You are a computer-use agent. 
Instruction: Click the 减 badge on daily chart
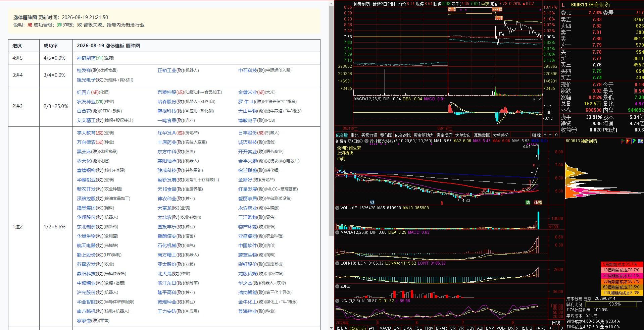(x=528, y=203)
